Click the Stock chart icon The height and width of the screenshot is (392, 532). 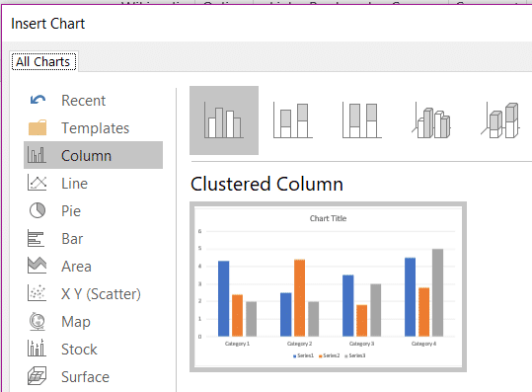point(37,348)
